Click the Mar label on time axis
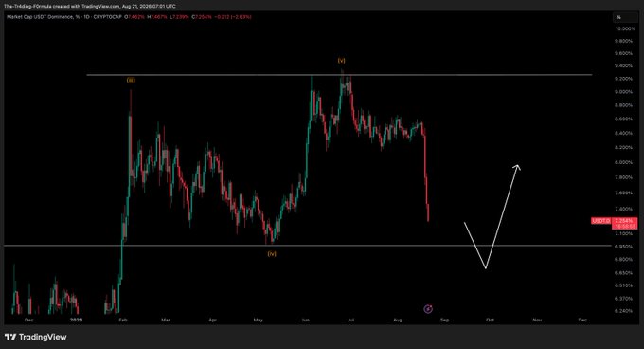Viewport: 644px width, 349px height. pos(166,320)
